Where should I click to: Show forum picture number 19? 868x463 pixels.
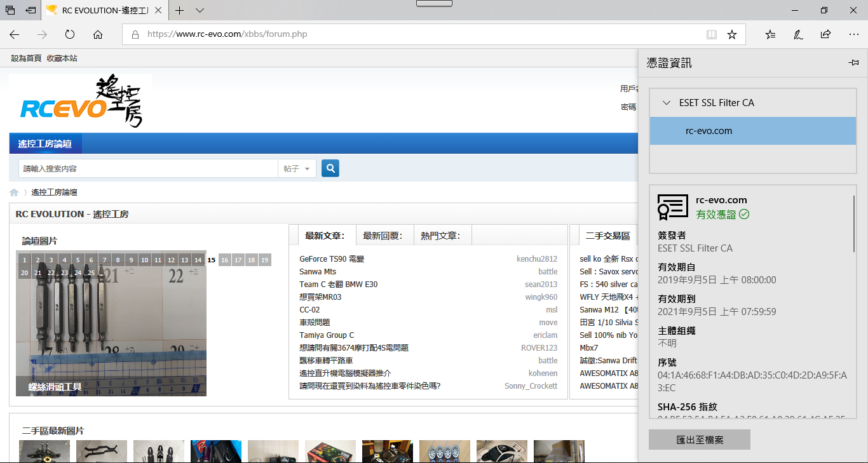tap(265, 260)
